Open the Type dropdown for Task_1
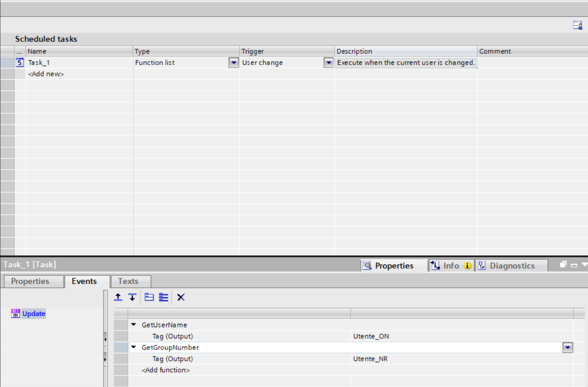The height and width of the screenshot is (387, 588). point(233,63)
